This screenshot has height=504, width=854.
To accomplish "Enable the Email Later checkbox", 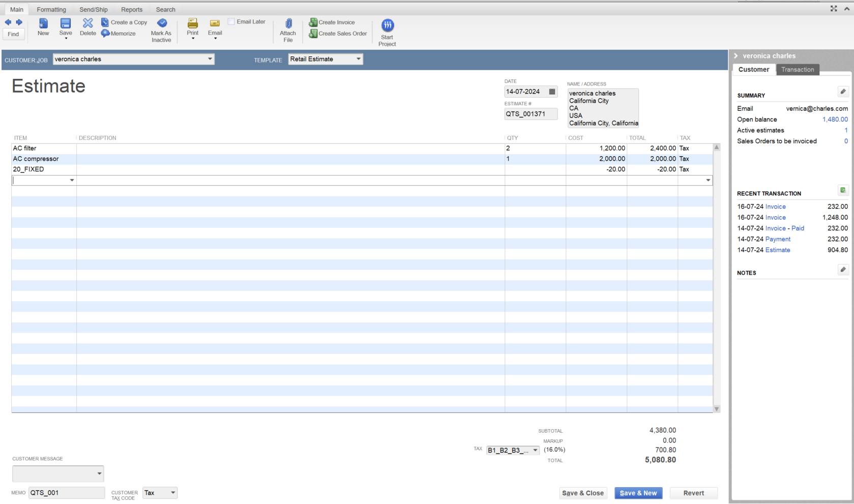I will click(x=231, y=22).
